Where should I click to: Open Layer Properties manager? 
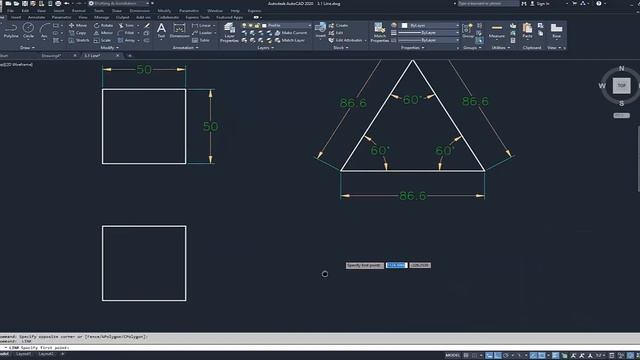(x=229, y=33)
